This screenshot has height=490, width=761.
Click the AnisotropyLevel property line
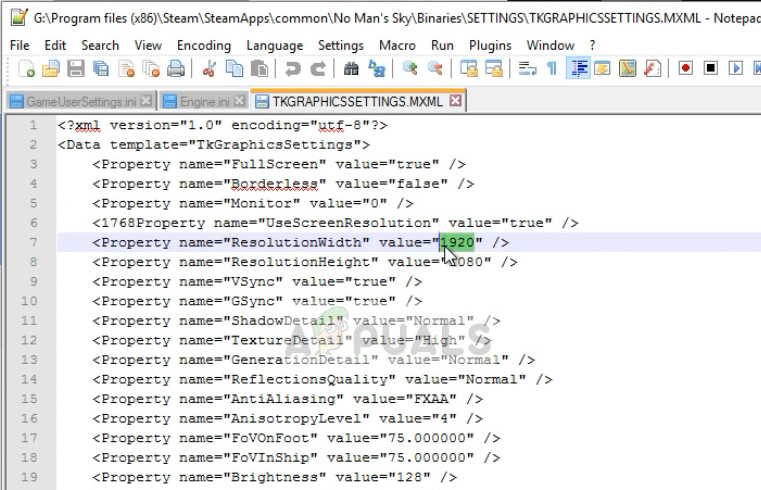[x=288, y=418]
